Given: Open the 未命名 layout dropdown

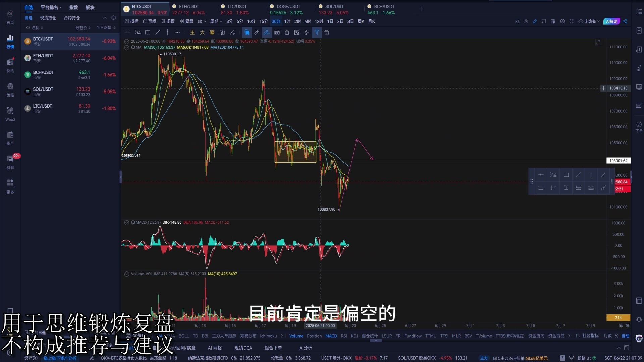Looking at the screenshot, I should point(589,21).
